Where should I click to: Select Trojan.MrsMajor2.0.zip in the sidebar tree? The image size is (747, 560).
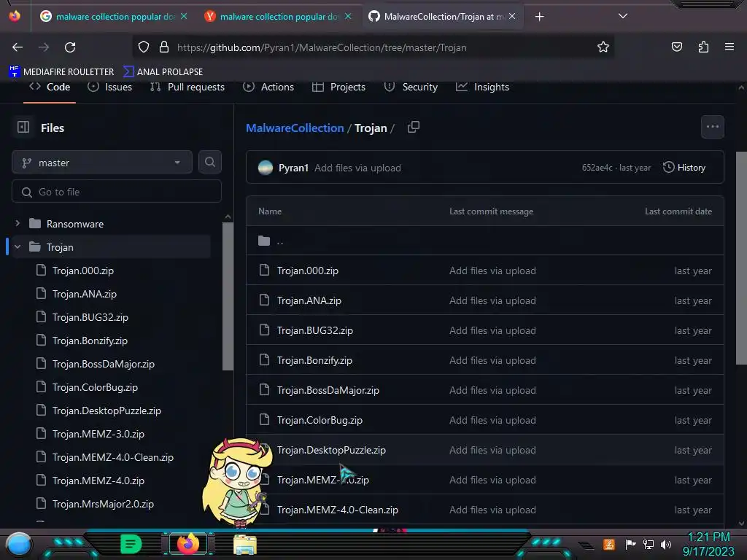click(103, 504)
